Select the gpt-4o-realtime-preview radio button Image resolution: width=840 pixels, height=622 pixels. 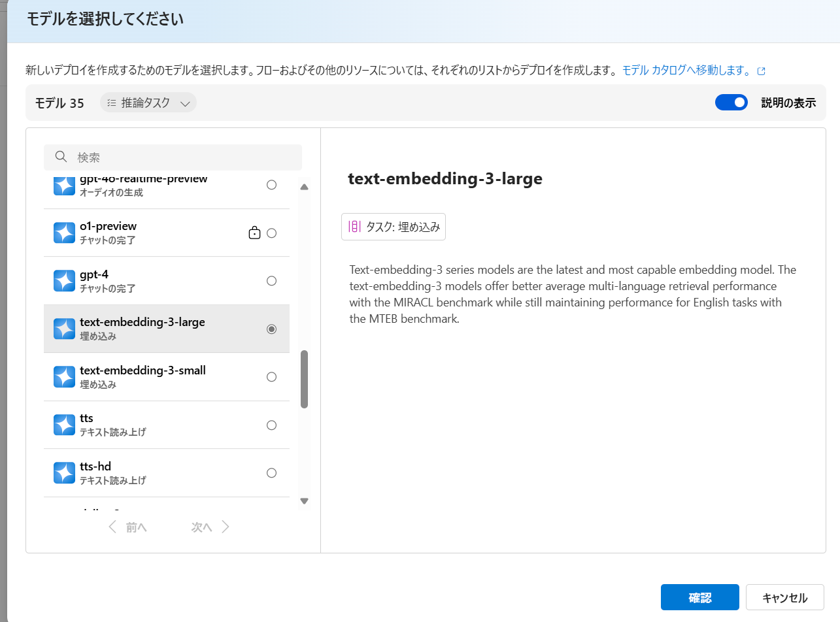[x=272, y=185]
